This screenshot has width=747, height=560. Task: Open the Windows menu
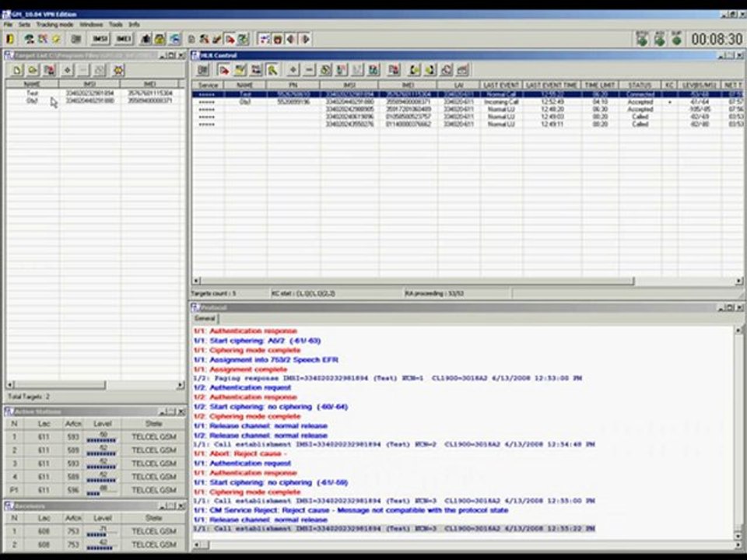[91, 24]
